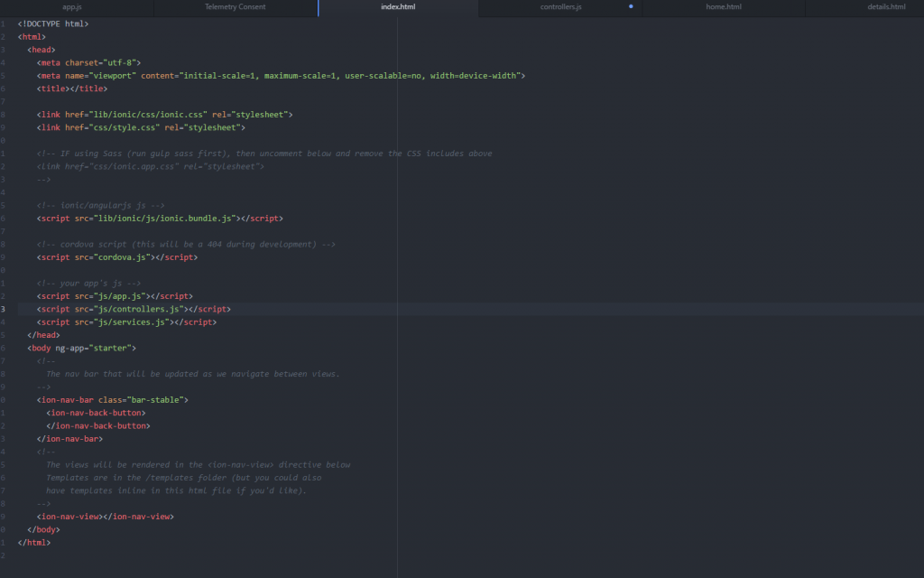This screenshot has height=578, width=924.
Task: Click the DOCTYPE html declaration line
Action: (53, 23)
